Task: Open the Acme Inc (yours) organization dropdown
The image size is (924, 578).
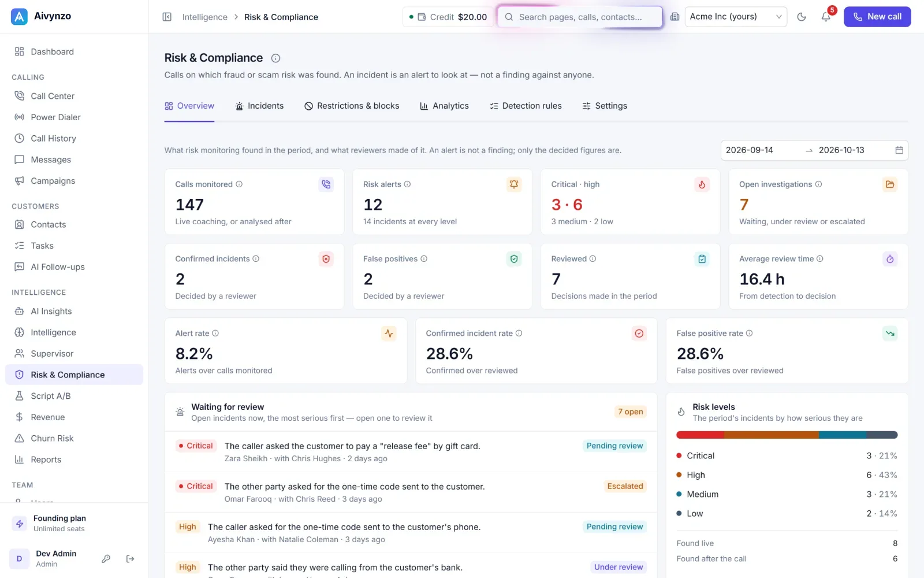Action: pyautogui.click(x=736, y=17)
